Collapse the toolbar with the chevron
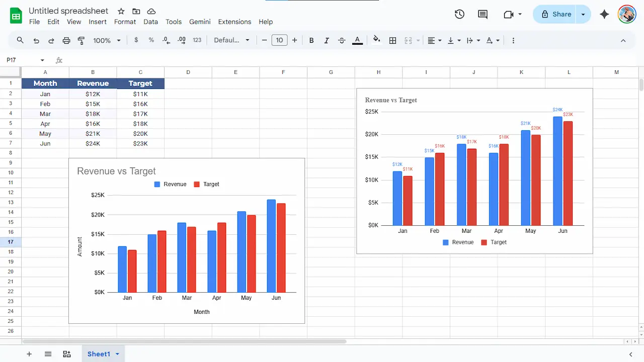The height and width of the screenshot is (362, 644). tap(623, 40)
